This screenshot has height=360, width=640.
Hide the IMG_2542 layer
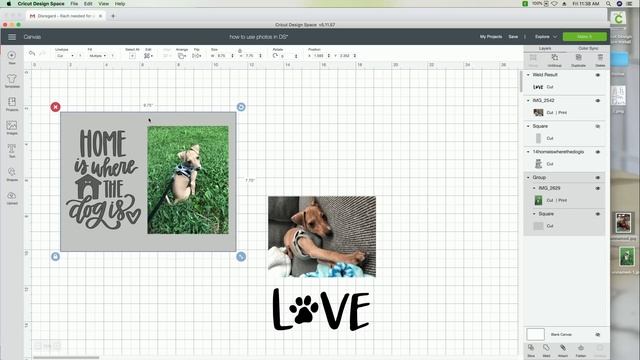pos(598,101)
